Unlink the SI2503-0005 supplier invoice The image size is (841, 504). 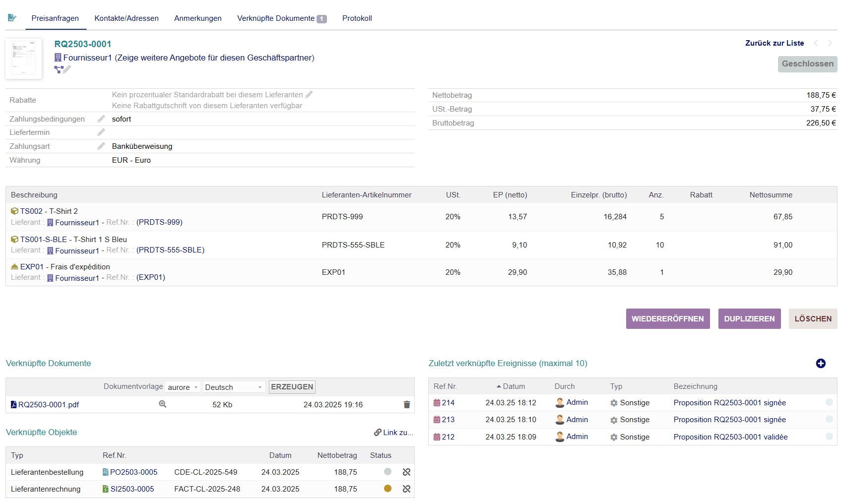pos(406,489)
